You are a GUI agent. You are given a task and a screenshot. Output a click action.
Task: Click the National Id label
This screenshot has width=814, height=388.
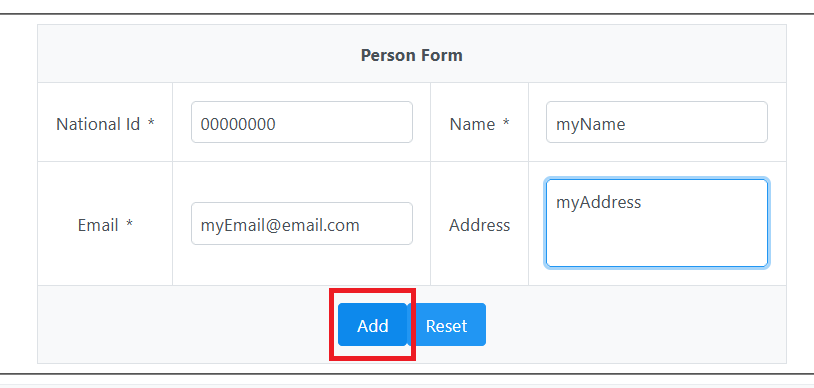[98, 124]
